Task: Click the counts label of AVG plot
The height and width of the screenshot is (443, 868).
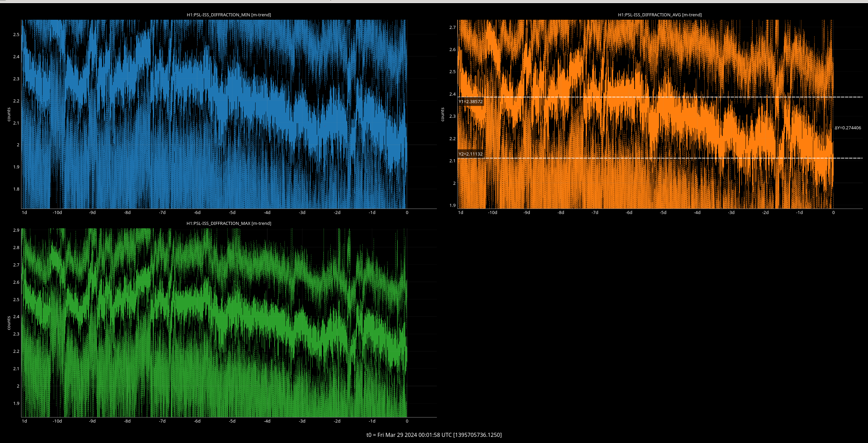Action: pyautogui.click(x=443, y=114)
